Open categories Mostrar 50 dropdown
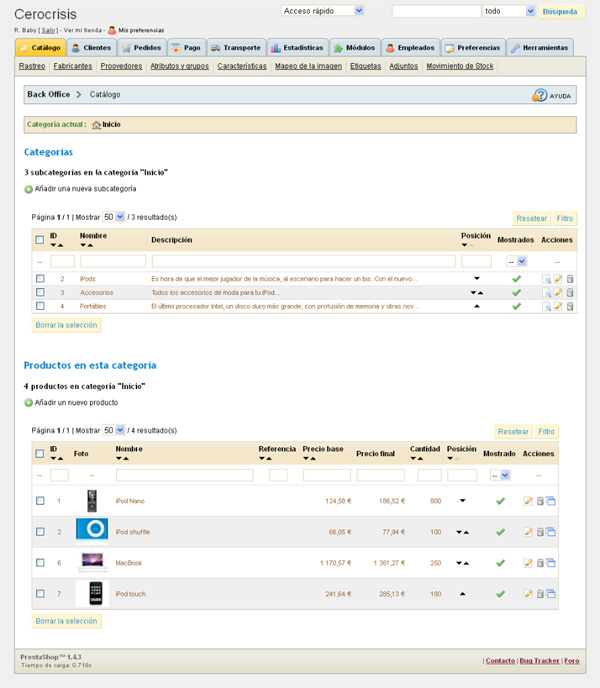Screen dimensions: 600x688 coord(114,217)
